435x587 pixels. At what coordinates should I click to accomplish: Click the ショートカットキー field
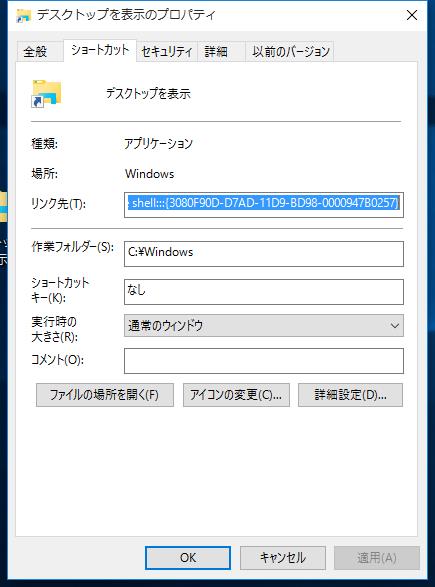pyautogui.click(x=264, y=292)
